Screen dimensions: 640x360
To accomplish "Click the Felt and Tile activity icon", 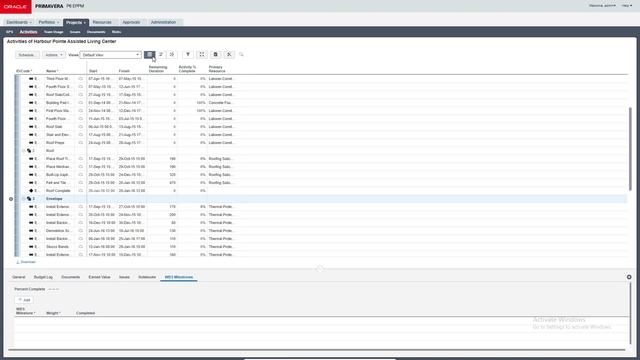I will tap(31, 183).
